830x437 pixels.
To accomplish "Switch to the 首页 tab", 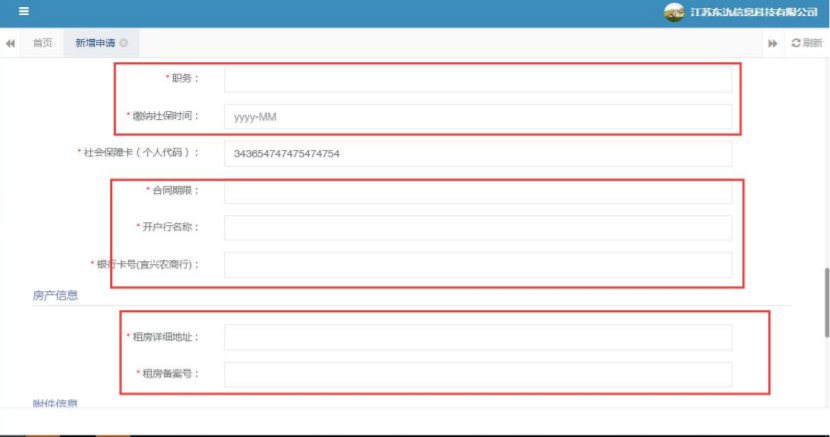I will point(42,43).
